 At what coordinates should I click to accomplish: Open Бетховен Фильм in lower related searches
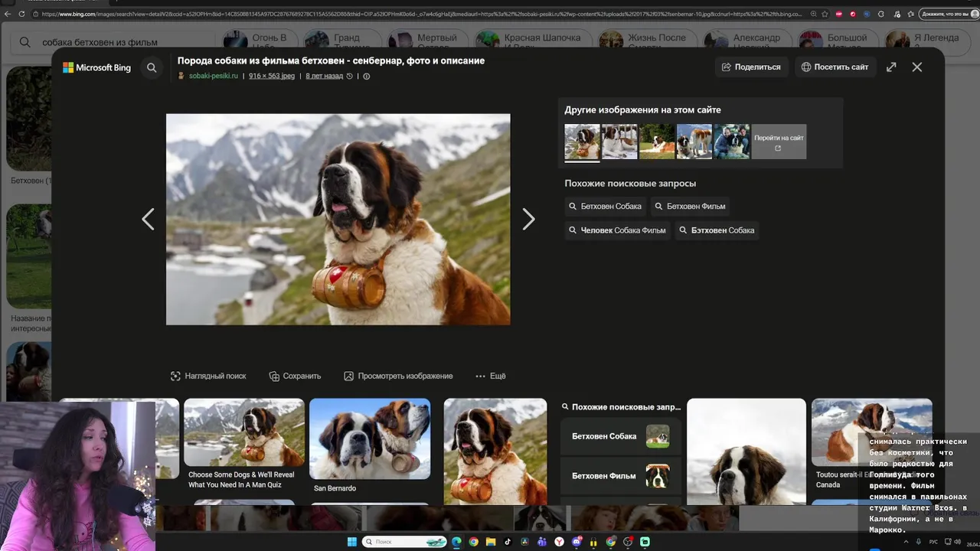coord(620,476)
